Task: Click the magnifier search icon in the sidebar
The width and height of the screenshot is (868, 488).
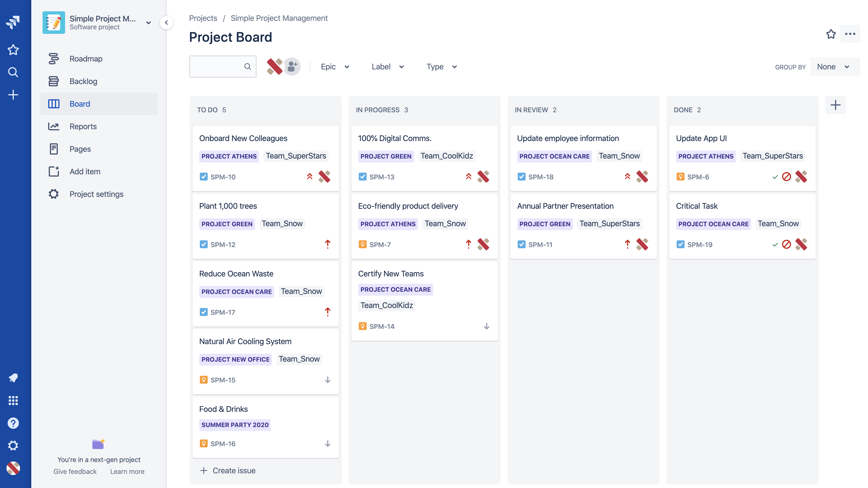Action: coord(13,72)
